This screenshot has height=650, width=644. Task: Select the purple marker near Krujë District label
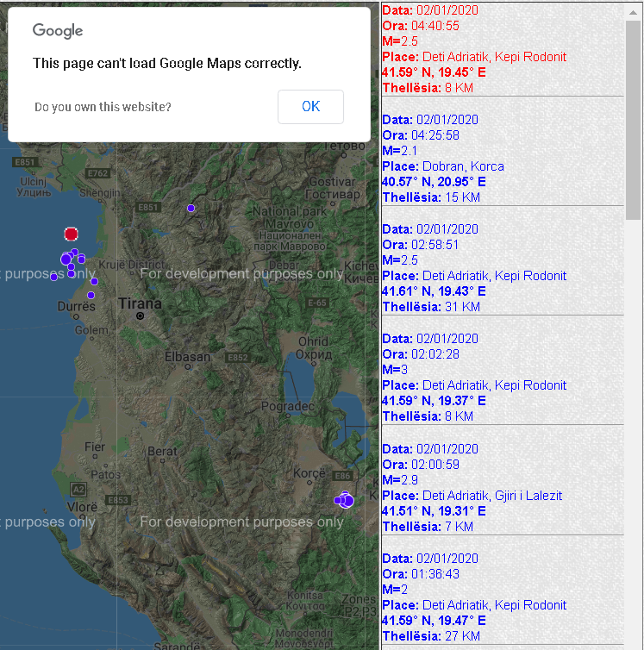pyautogui.click(x=95, y=282)
